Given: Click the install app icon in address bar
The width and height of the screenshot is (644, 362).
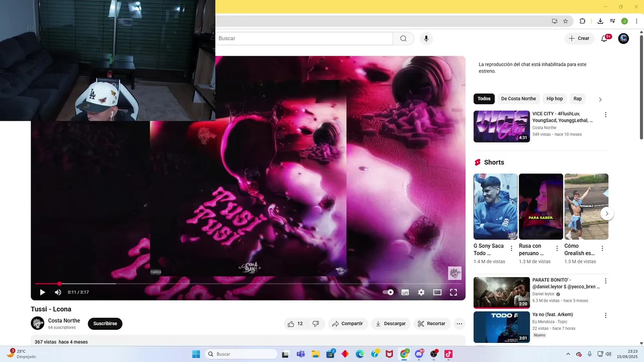Looking at the screenshot, I should click(554, 21).
